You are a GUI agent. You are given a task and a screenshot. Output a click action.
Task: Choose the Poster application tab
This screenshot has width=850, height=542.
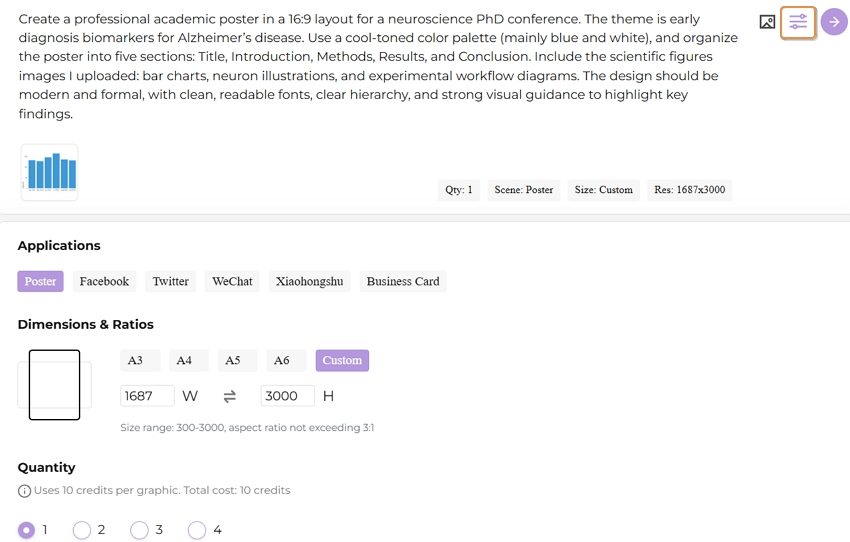click(40, 281)
